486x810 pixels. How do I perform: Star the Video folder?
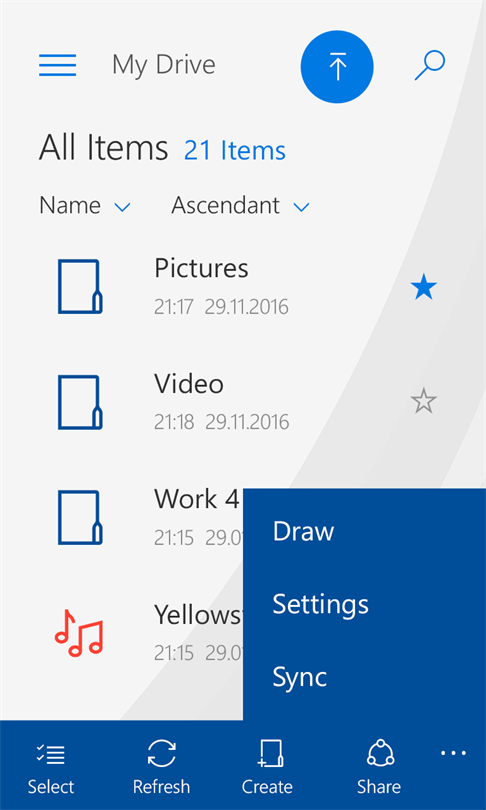click(424, 401)
